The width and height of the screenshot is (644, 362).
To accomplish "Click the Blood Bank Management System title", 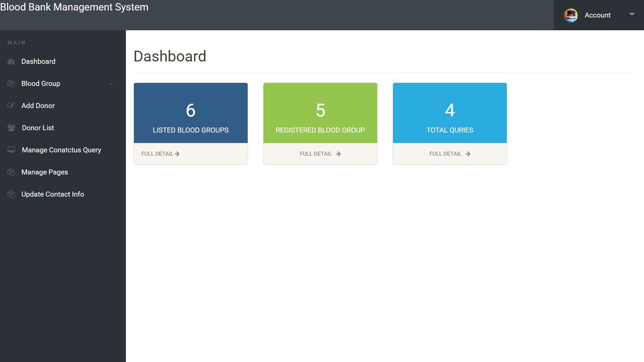I will click(x=74, y=7).
